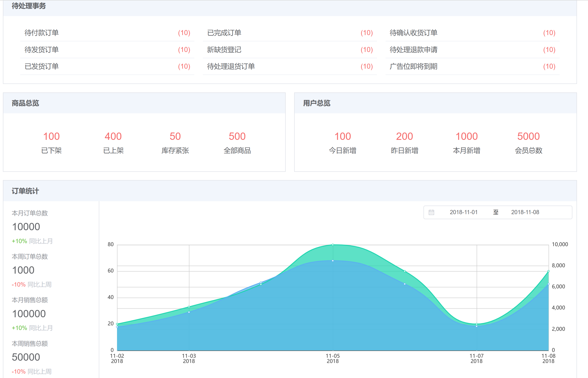The height and width of the screenshot is (378, 588).
Task: Click the green data point at 11-08
Action: coord(549,271)
